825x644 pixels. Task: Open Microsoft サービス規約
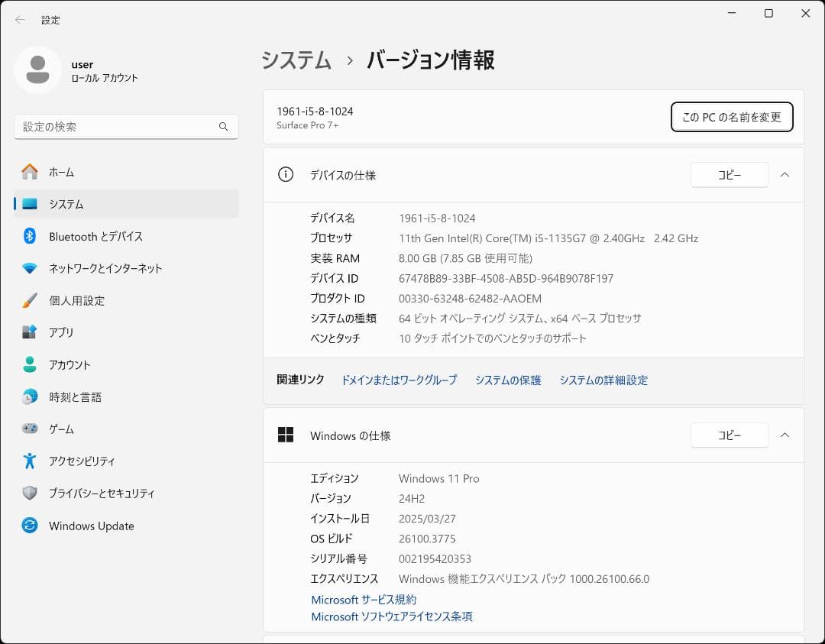point(363,600)
